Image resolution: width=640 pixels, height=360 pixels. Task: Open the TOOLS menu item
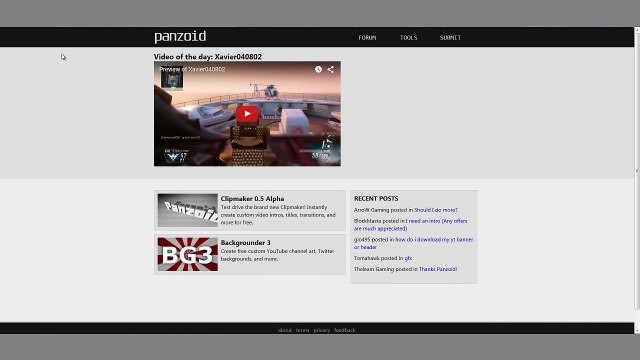coord(409,38)
